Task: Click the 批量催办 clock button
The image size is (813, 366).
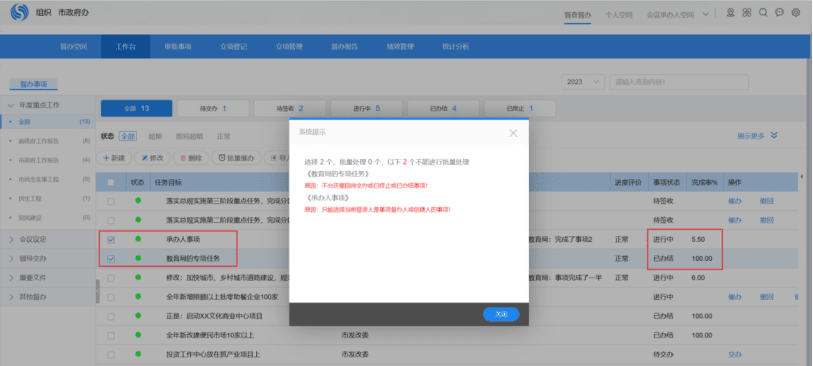Action: point(236,158)
